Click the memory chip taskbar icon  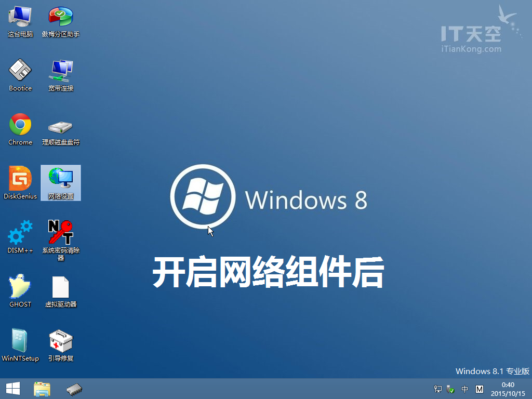click(x=74, y=389)
